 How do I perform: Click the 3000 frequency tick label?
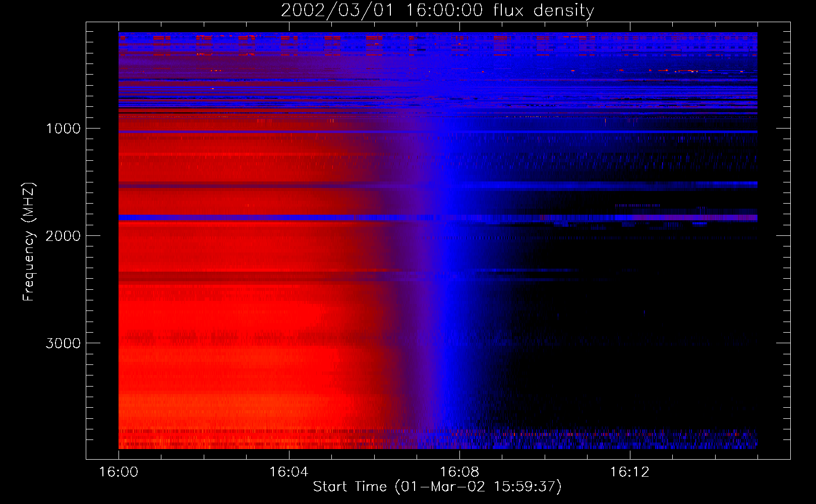point(63,343)
